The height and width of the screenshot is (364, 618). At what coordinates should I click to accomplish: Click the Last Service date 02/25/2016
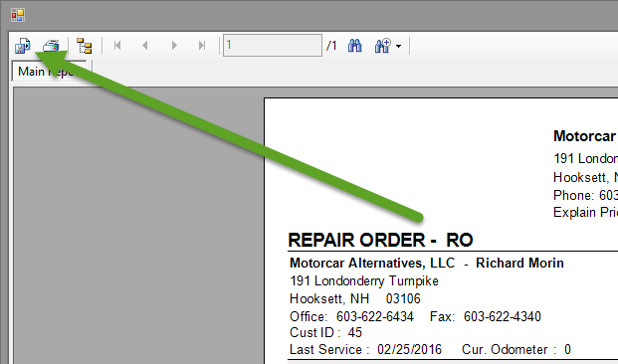click(x=409, y=349)
